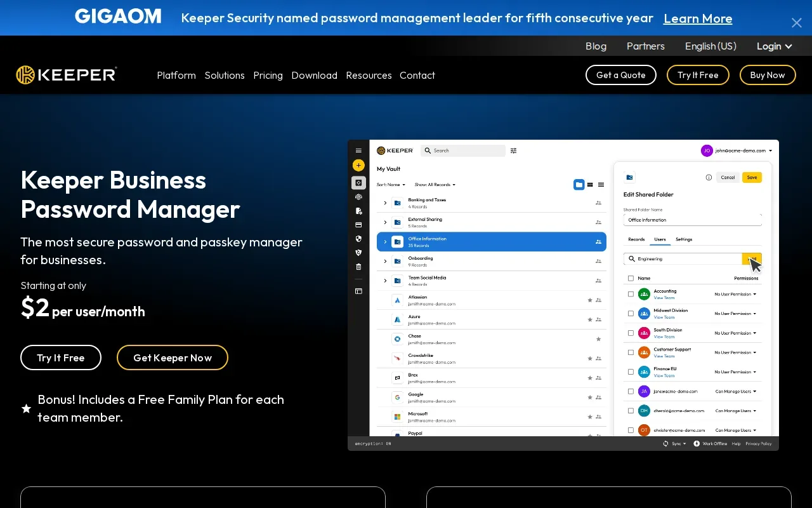812x508 pixels.
Task: Switch to the Records tab
Action: 636,239
